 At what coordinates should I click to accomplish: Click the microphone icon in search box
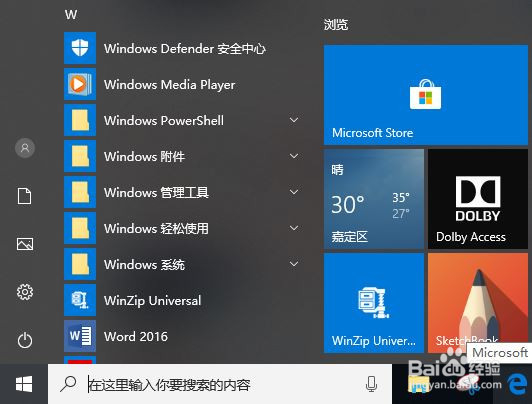pyautogui.click(x=372, y=384)
